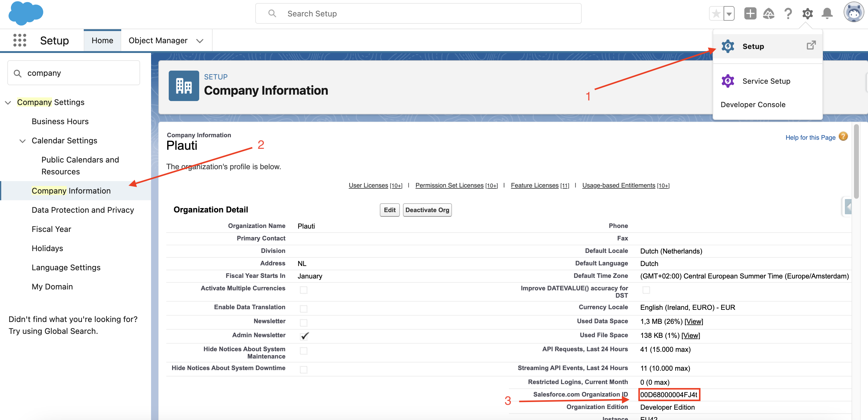Switch to the Home tab

coord(102,40)
